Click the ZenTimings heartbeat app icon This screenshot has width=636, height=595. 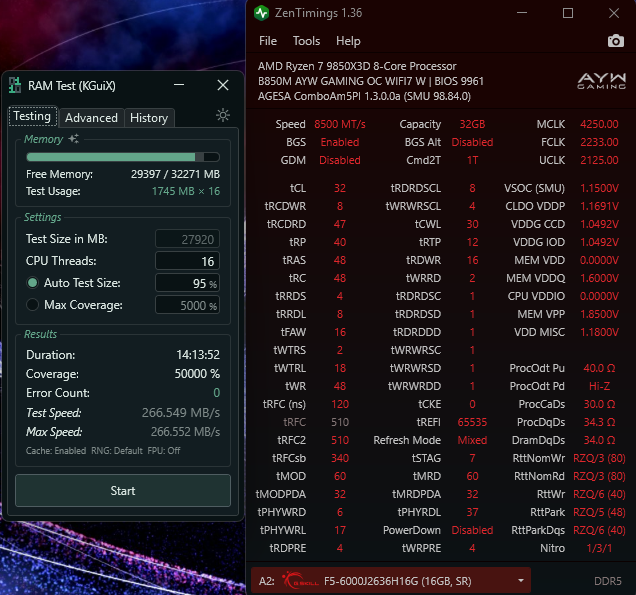coord(262,13)
